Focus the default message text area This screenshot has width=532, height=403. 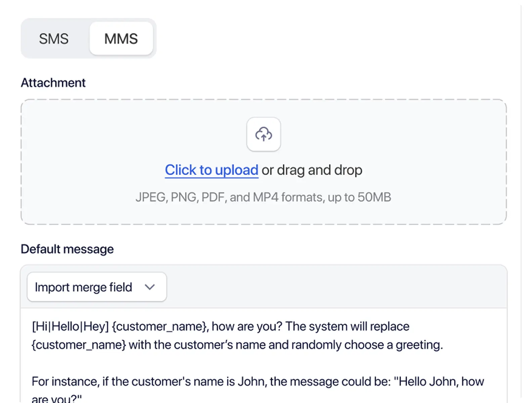pyautogui.click(x=264, y=363)
